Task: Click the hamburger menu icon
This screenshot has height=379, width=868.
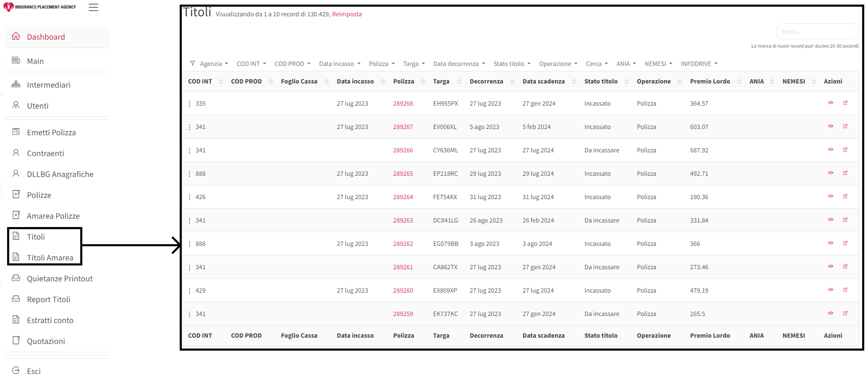Action: pyautogui.click(x=93, y=8)
